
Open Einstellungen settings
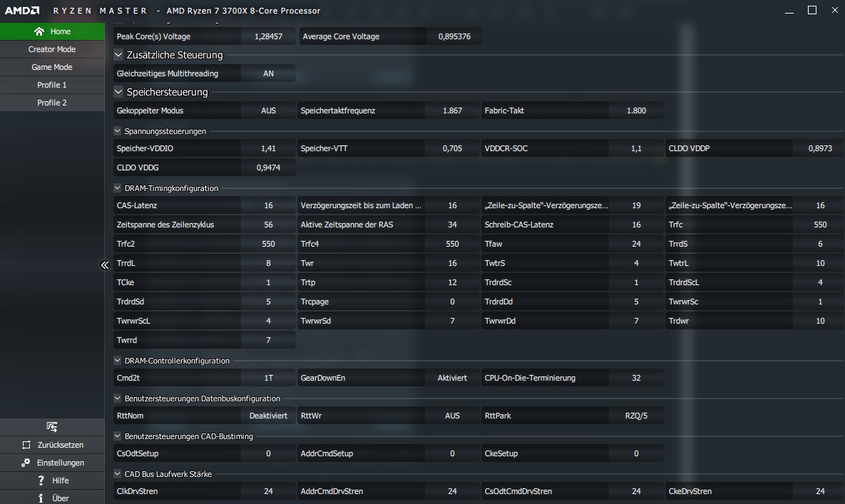(52, 463)
